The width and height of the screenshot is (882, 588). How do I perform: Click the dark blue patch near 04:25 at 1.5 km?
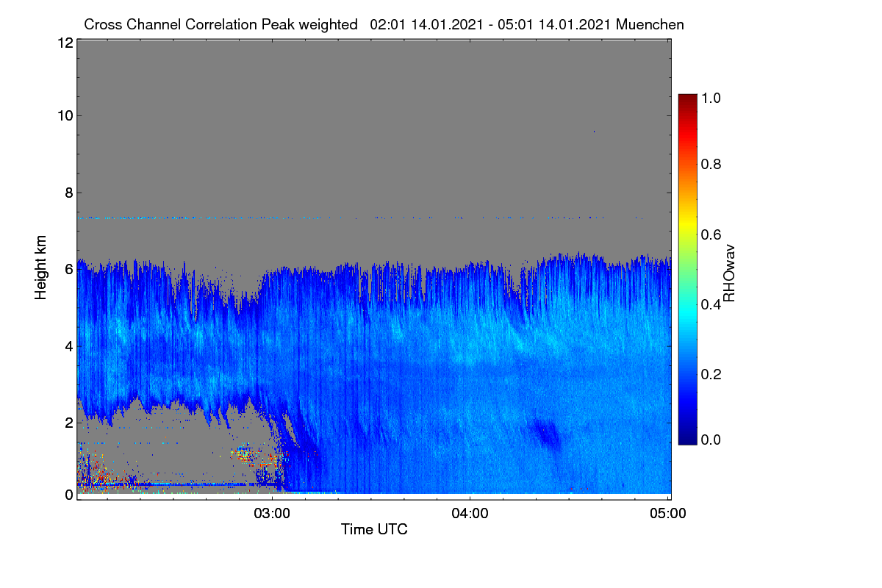pos(545,434)
